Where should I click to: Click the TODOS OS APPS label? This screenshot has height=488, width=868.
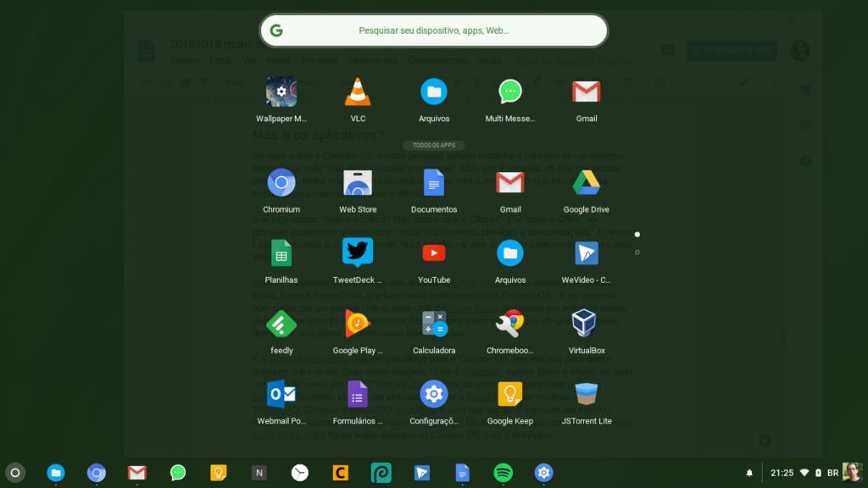point(434,146)
